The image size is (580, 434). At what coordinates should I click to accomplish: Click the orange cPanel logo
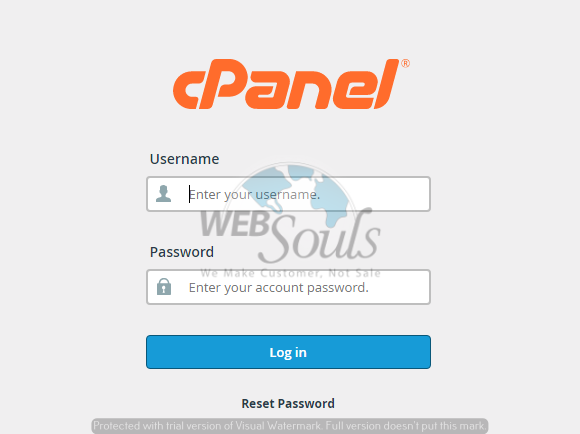click(x=291, y=84)
